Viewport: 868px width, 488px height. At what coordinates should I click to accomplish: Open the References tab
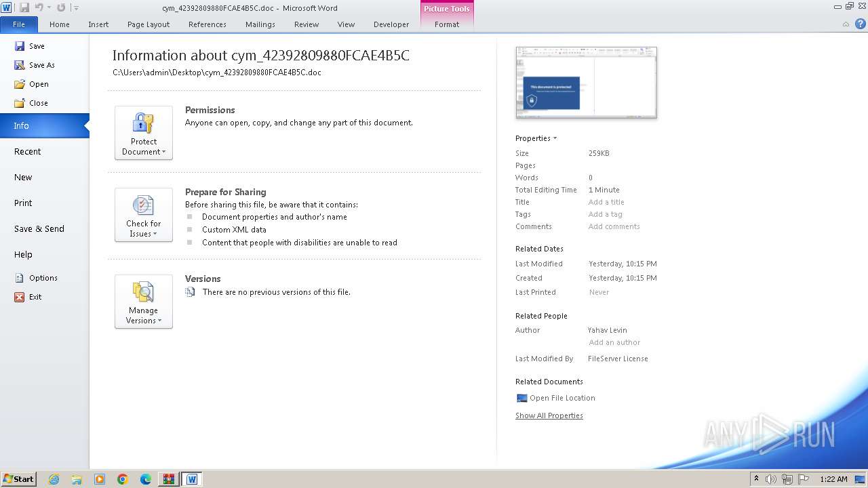coord(208,24)
